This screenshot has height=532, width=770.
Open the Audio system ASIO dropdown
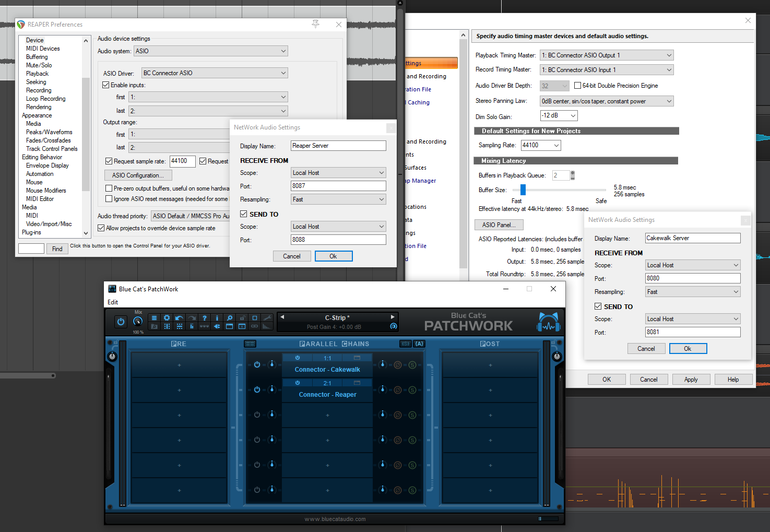click(x=211, y=51)
